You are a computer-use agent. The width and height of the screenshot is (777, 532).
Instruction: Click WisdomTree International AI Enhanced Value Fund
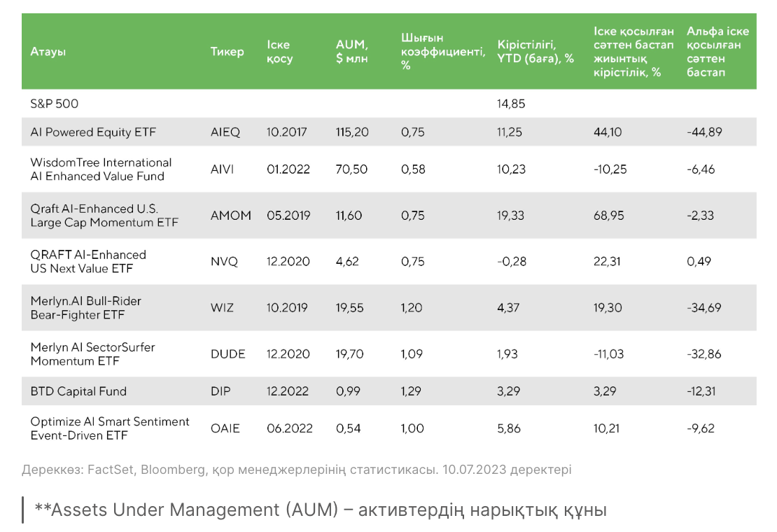[x=101, y=169]
